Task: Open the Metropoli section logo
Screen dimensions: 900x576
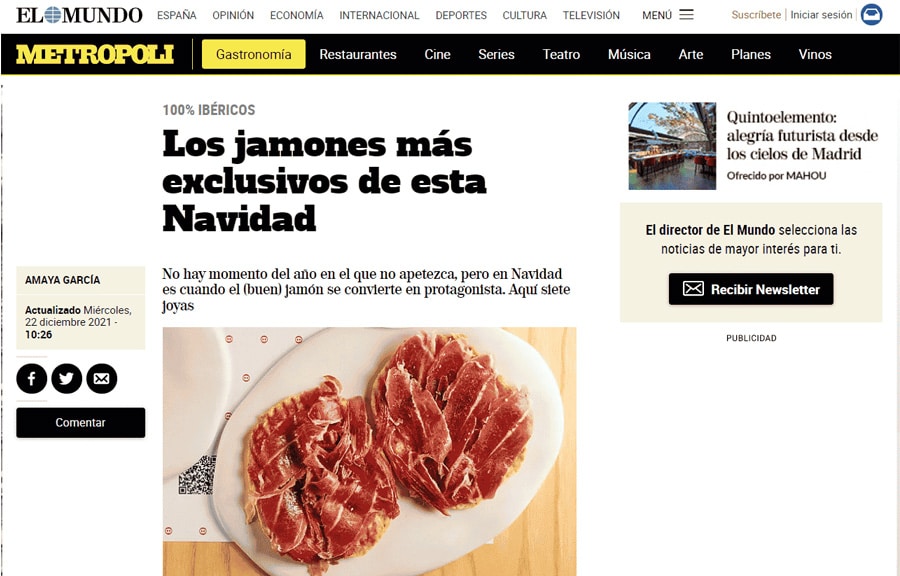Action: click(95, 55)
